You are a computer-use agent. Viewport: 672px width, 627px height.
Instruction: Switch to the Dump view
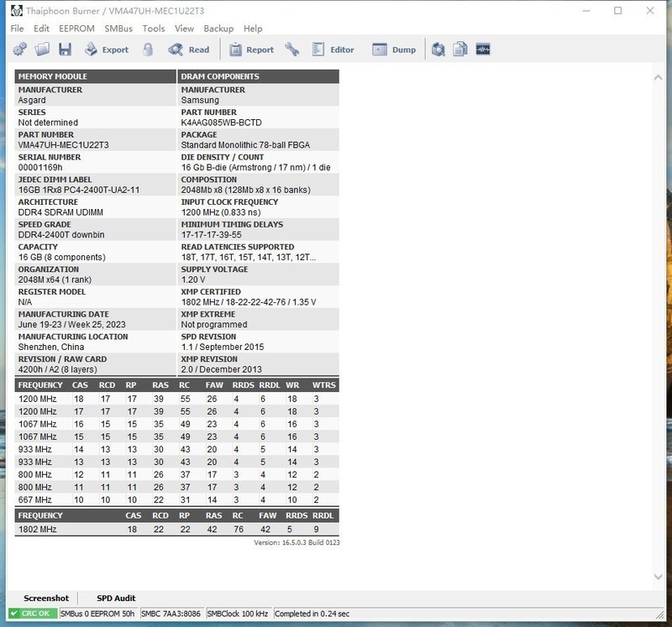[x=394, y=50]
